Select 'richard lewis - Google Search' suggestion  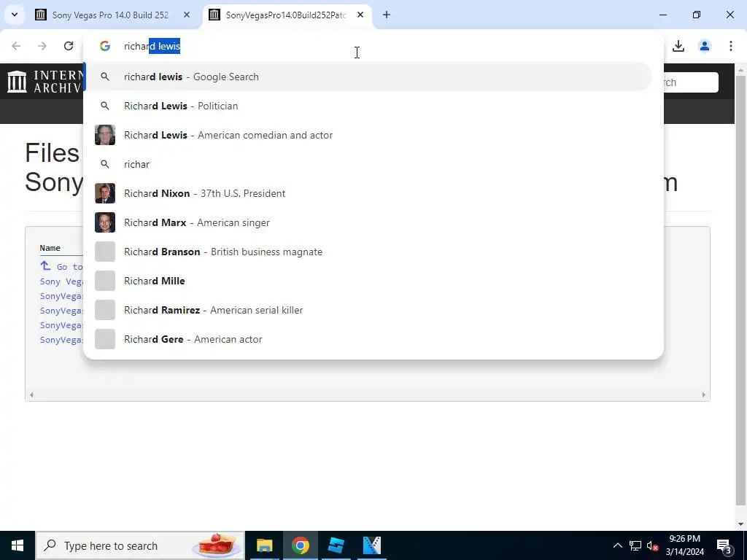point(368,77)
